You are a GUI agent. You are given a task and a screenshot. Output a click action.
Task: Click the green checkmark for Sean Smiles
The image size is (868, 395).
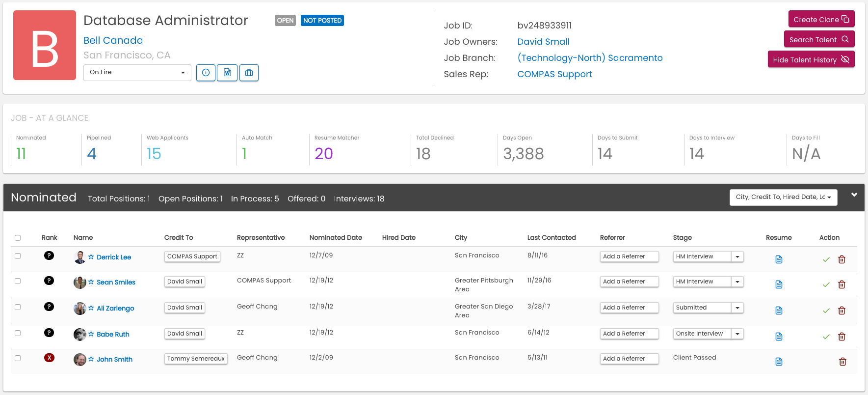tap(826, 284)
